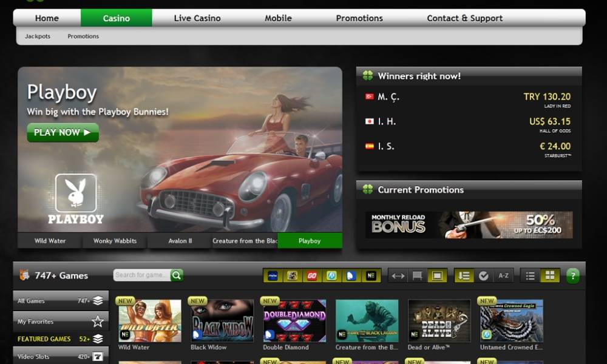Viewport: 607px width, 364px height.
Task: Click the Dead or Alive™ game title text
Action: click(x=429, y=348)
